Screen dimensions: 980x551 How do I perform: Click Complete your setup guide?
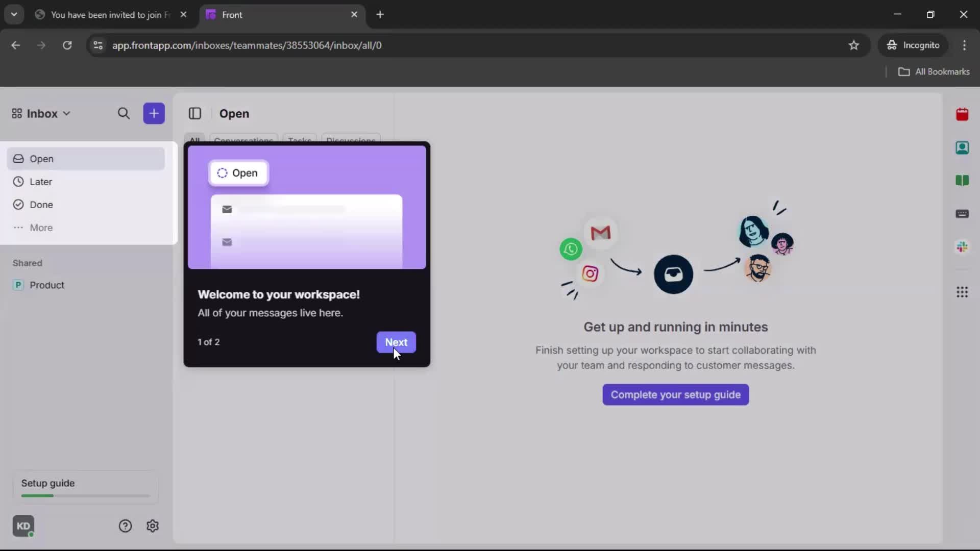(x=675, y=394)
